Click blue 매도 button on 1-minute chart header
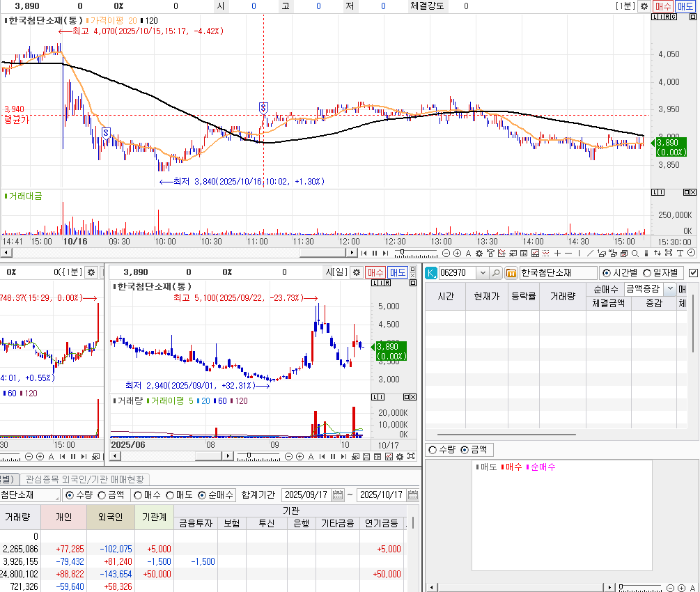 coord(685,6)
